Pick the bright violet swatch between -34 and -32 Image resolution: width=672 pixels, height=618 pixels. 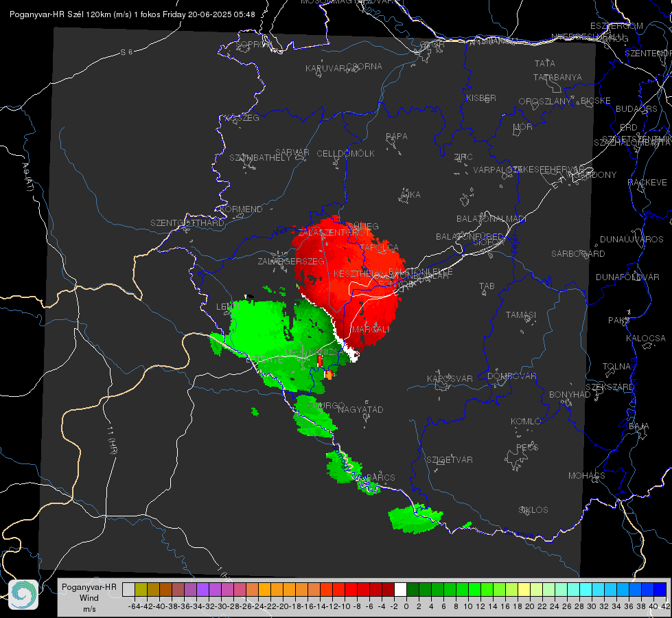pos(202,589)
